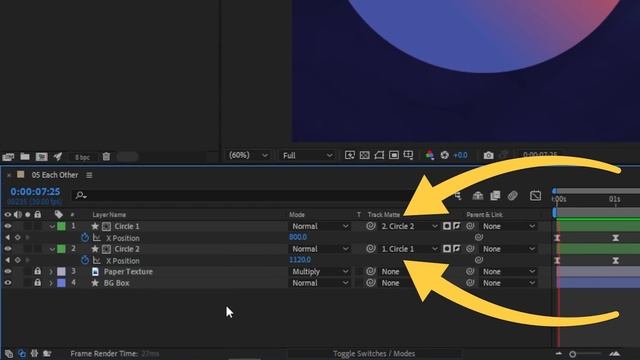Add keyframe to Circle 1 X Position
640x360 pixels.
pyautogui.click(x=18, y=237)
